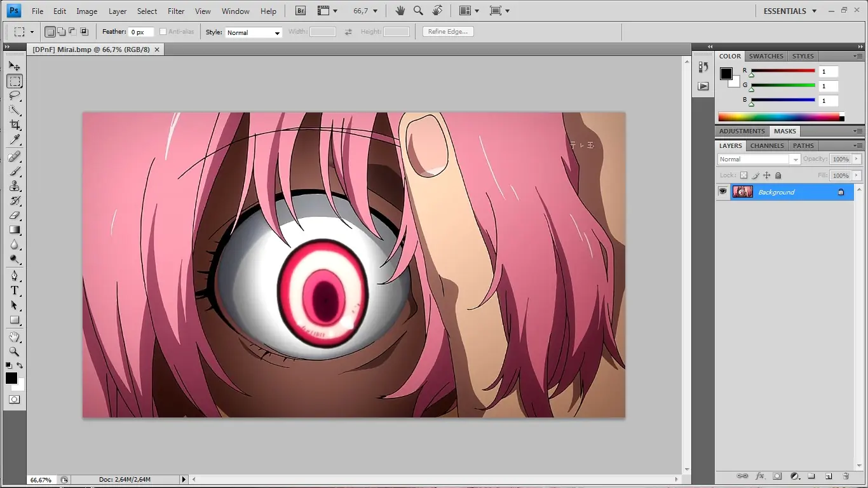Switch to the Channels tab
868x488 pixels.
click(x=767, y=146)
